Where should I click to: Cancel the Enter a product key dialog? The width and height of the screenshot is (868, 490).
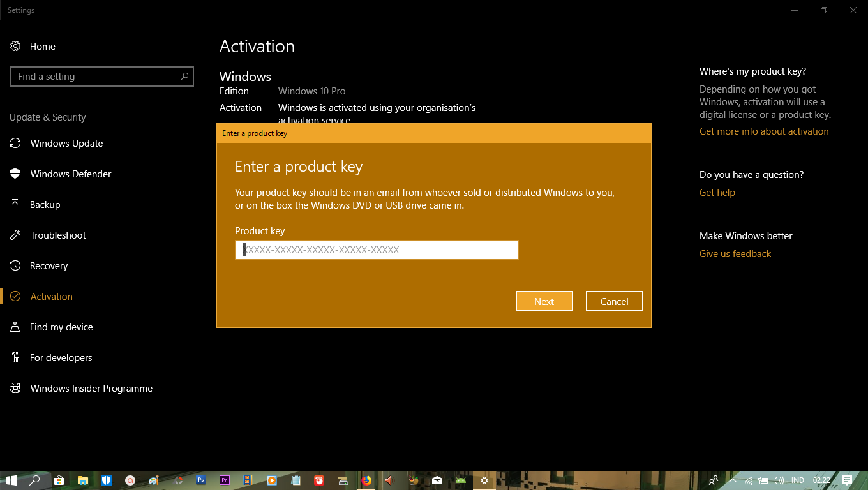(x=614, y=301)
